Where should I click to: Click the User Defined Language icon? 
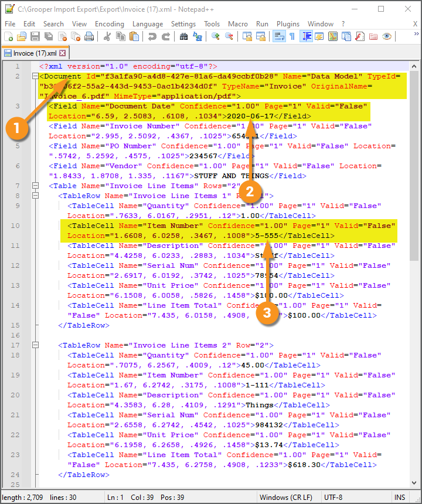tap(319, 37)
